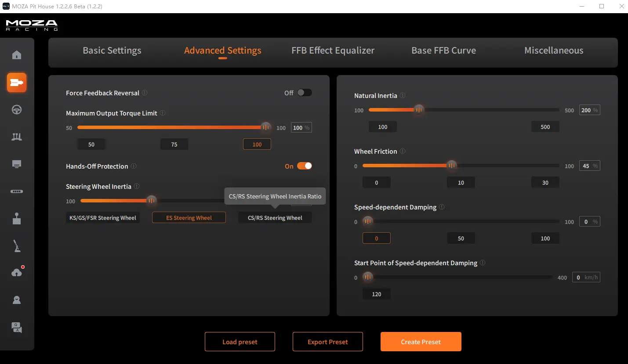Set Wheel Friction preset to 0
This screenshot has width=628, height=364.
pyautogui.click(x=377, y=183)
